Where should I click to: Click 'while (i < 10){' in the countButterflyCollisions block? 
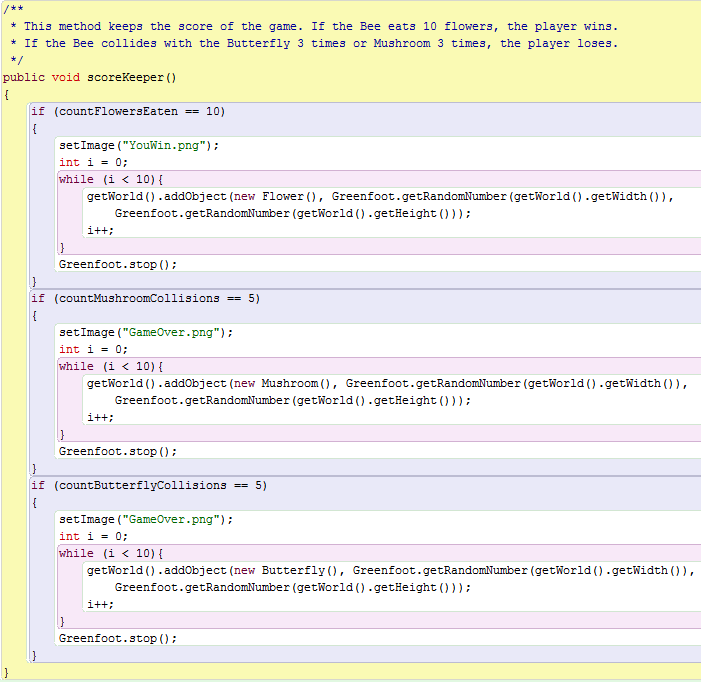111,553
